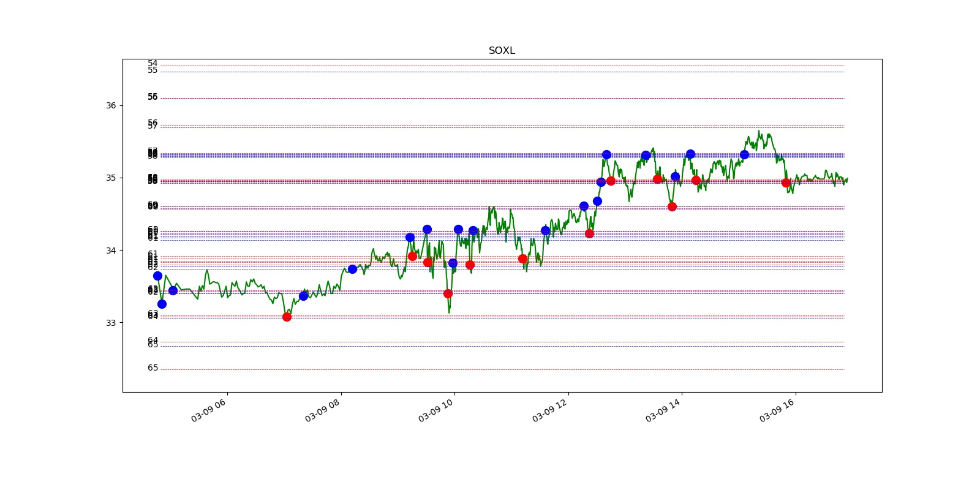Click the y-axis tick label 33
The image size is (980, 490).
111,323
